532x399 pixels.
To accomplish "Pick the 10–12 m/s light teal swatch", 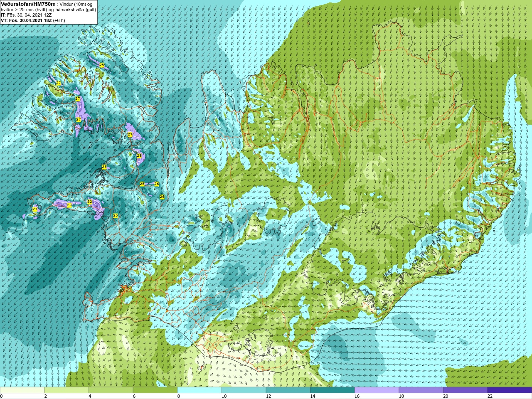I will 244,390.
